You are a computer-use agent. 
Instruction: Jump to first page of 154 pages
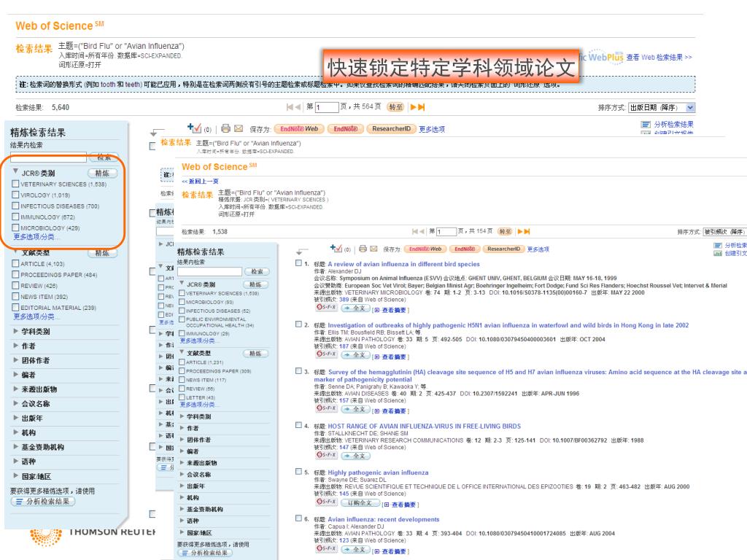415,231
